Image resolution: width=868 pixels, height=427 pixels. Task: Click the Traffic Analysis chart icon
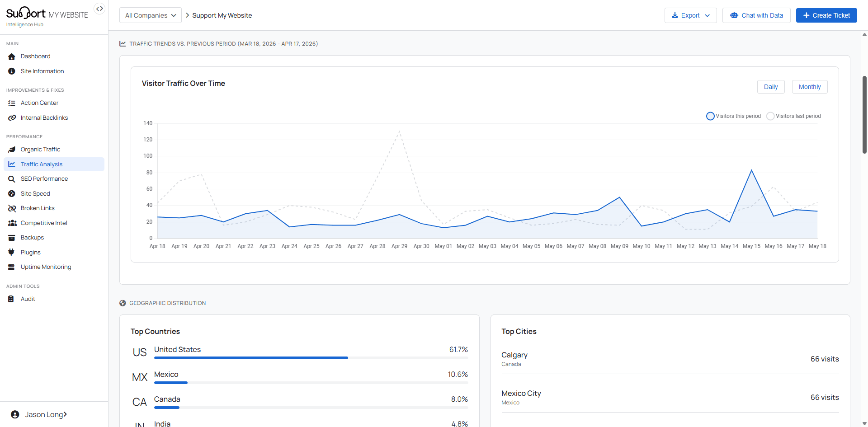point(12,164)
